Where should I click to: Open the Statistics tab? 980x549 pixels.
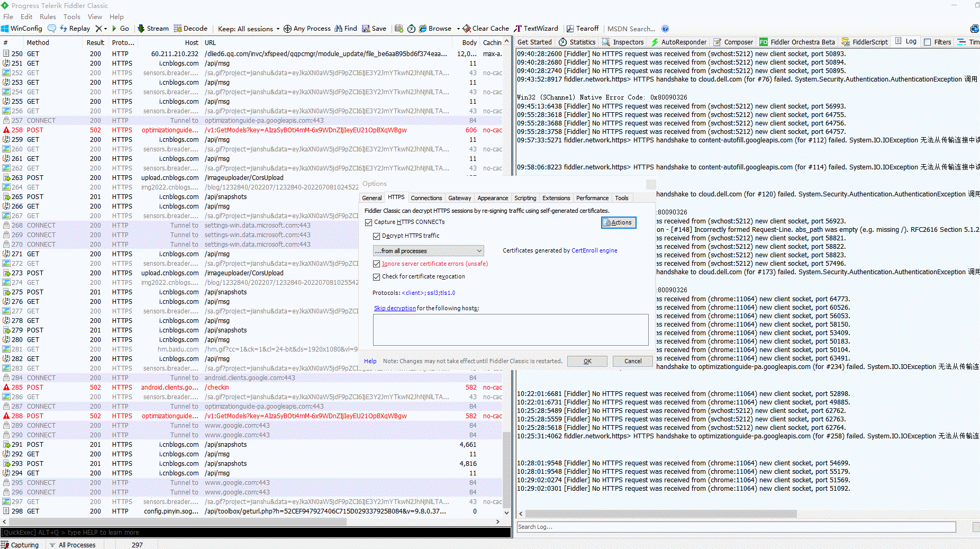pos(577,42)
